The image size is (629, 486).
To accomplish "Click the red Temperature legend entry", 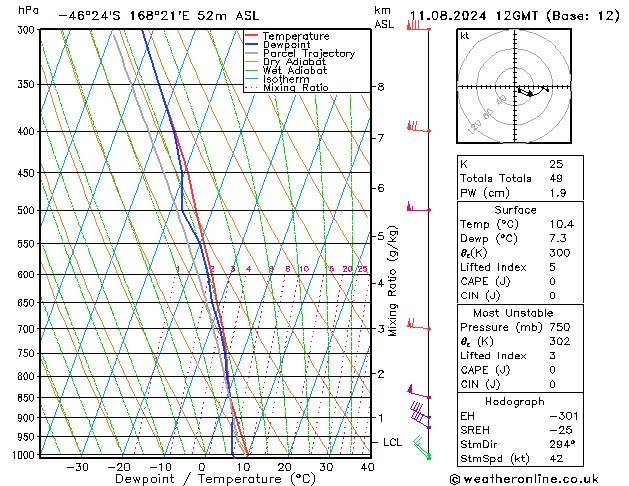I will point(287,36).
